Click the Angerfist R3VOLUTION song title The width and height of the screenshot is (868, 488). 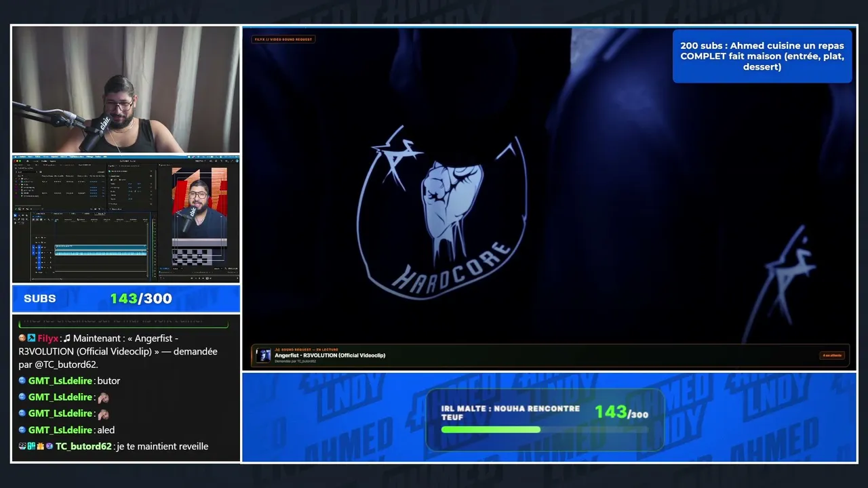[330, 355]
